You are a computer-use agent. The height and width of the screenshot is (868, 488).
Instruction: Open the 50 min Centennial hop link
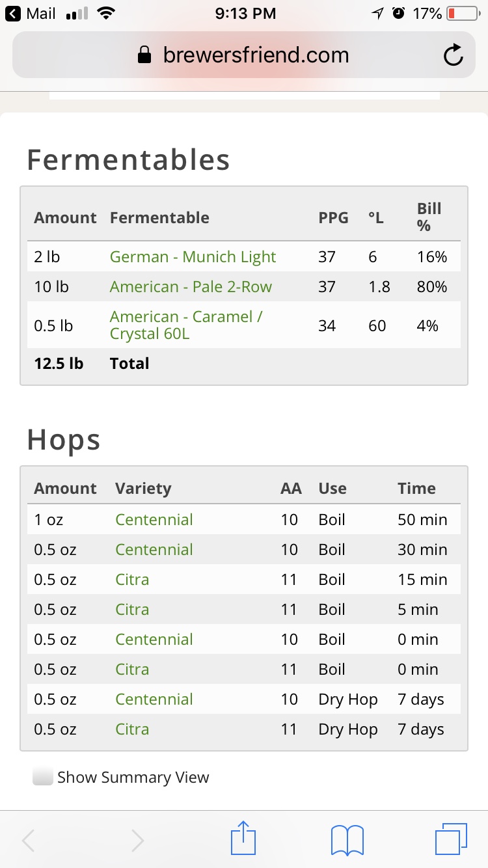(154, 520)
